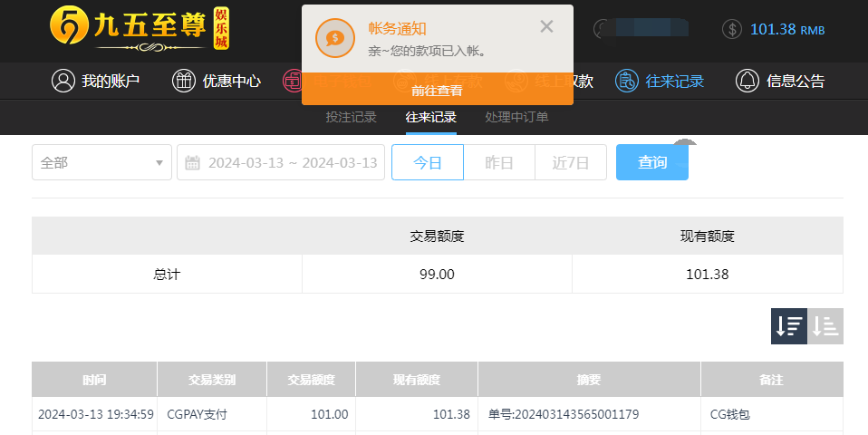Image resolution: width=868 pixels, height=435 pixels.
Task: Open 我的账户 account menu
Action: click(x=95, y=81)
